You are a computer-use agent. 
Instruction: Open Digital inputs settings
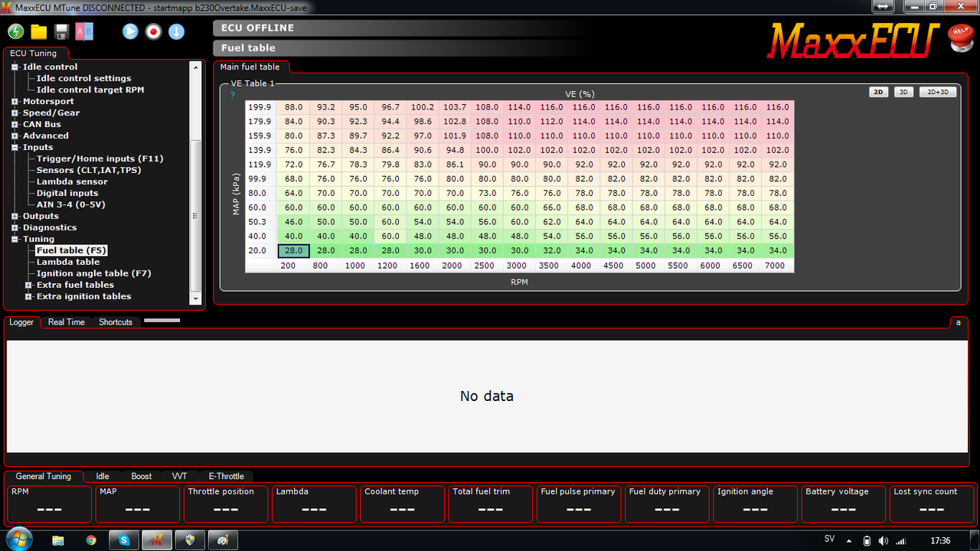point(67,193)
